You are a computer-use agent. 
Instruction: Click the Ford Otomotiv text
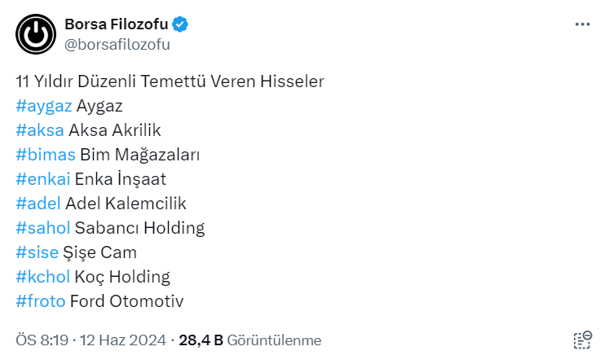(126, 301)
